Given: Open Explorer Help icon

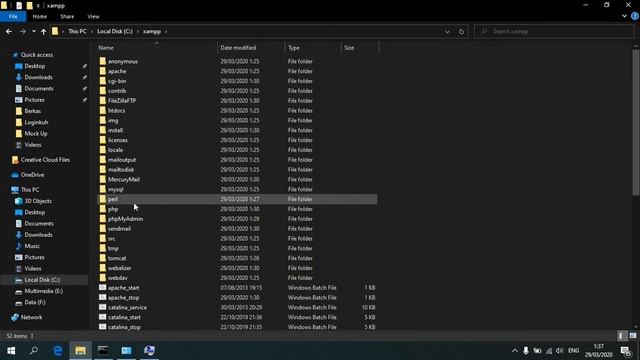Looking at the screenshot, I should coord(635,16).
